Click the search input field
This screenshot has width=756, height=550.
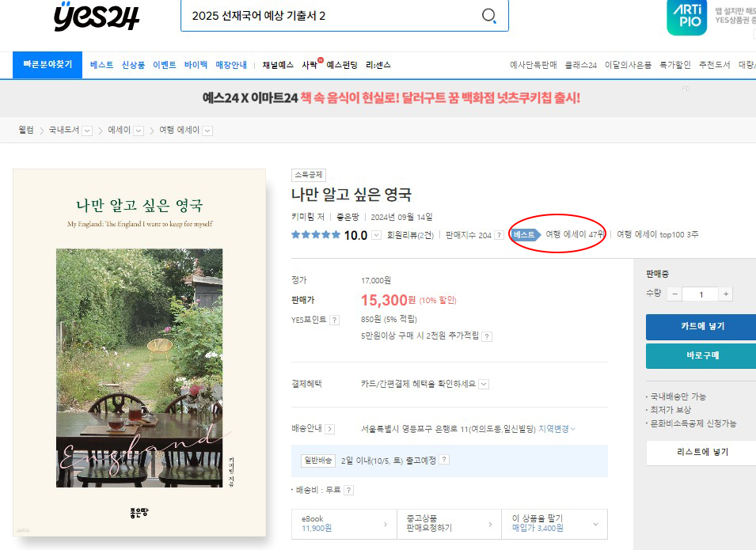[x=330, y=16]
